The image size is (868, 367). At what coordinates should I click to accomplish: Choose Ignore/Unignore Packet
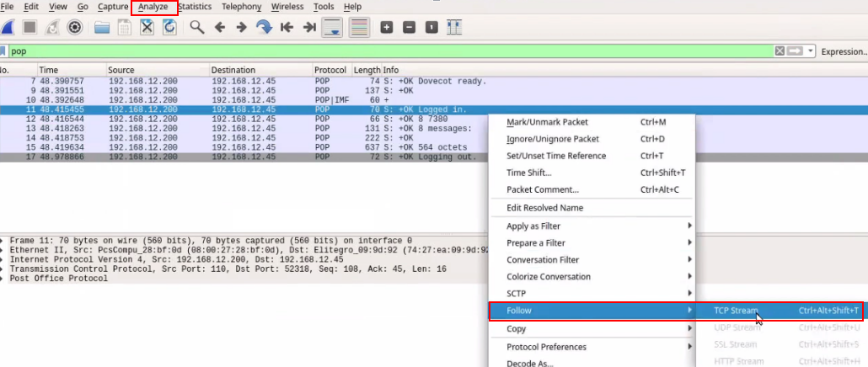coord(592,139)
